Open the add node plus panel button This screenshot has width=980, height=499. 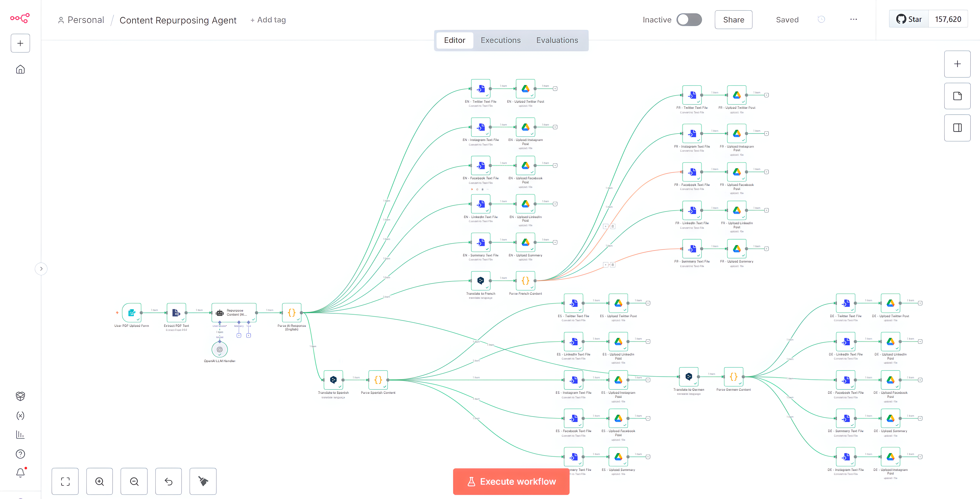point(957,64)
